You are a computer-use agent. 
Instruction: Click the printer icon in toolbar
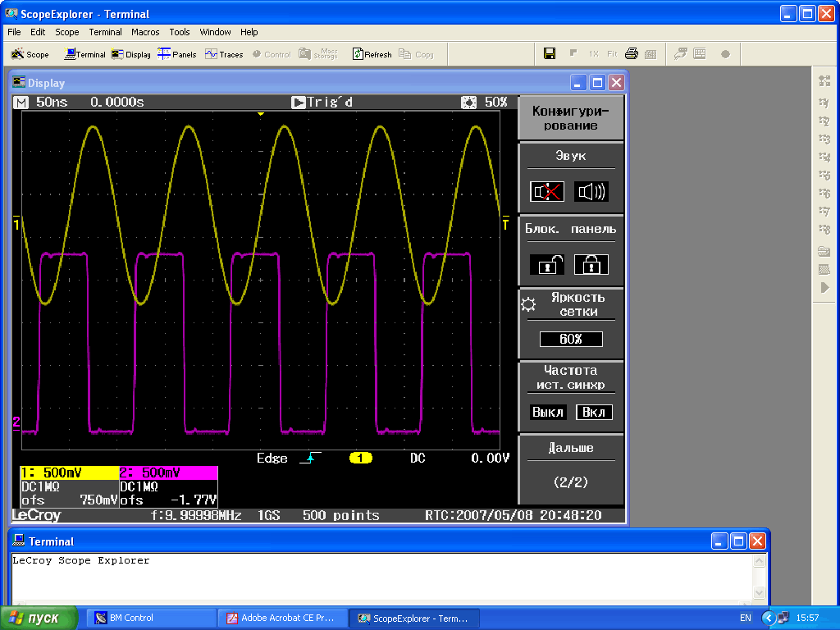pyautogui.click(x=631, y=54)
